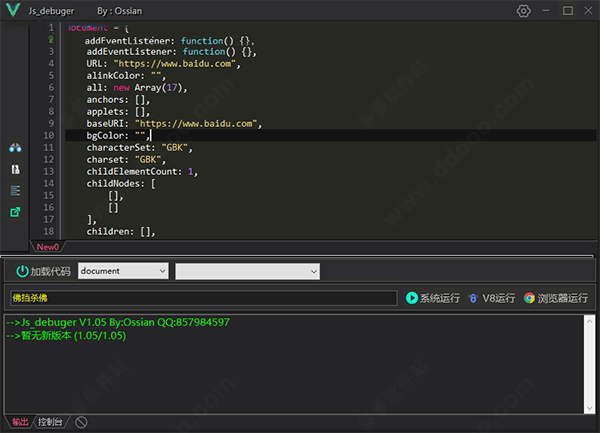Click the all: new Array(17) line
This screenshot has height=433, width=600.
(137, 88)
